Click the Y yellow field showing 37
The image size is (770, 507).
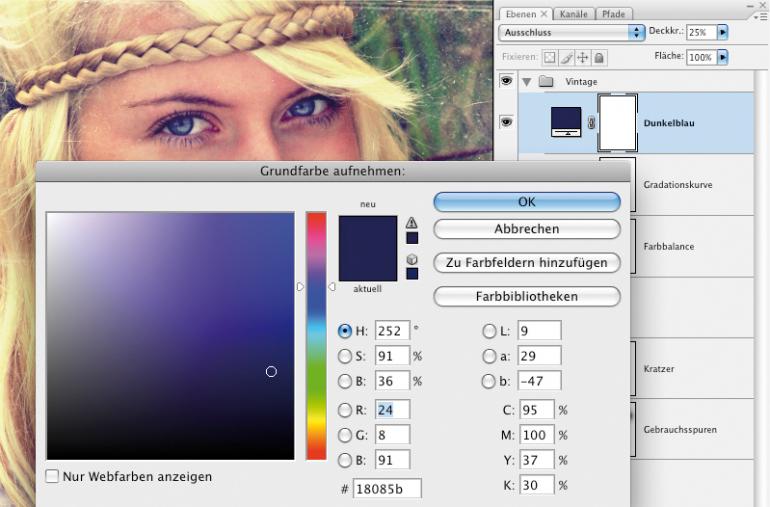point(537,460)
